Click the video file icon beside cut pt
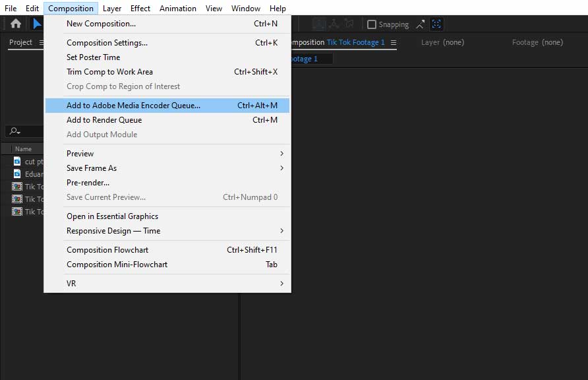 point(17,161)
